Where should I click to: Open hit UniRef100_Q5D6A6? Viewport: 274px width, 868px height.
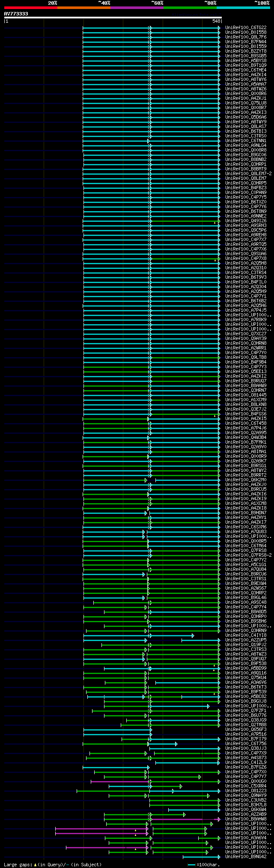click(246, 117)
